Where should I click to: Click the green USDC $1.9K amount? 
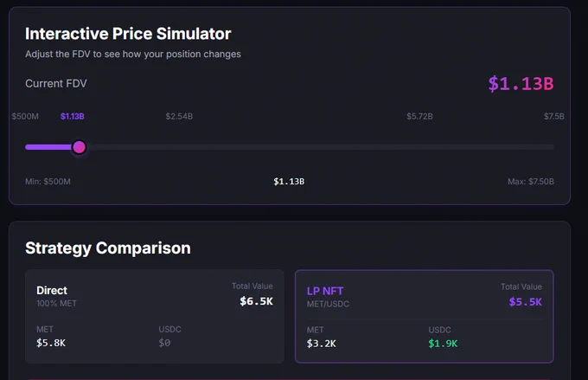(443, 344)
